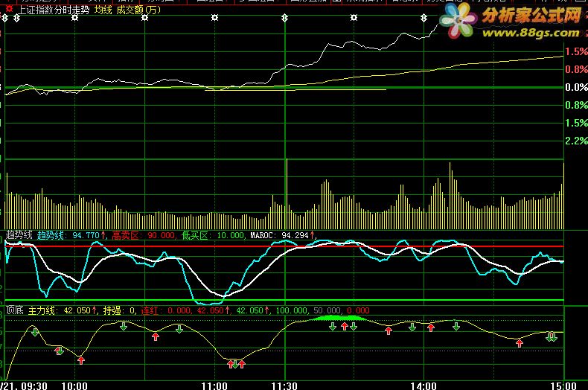Screen dimensions: 588x390
Task: Click the 14:00 time axis label
Action: click(x=424, y=386)
